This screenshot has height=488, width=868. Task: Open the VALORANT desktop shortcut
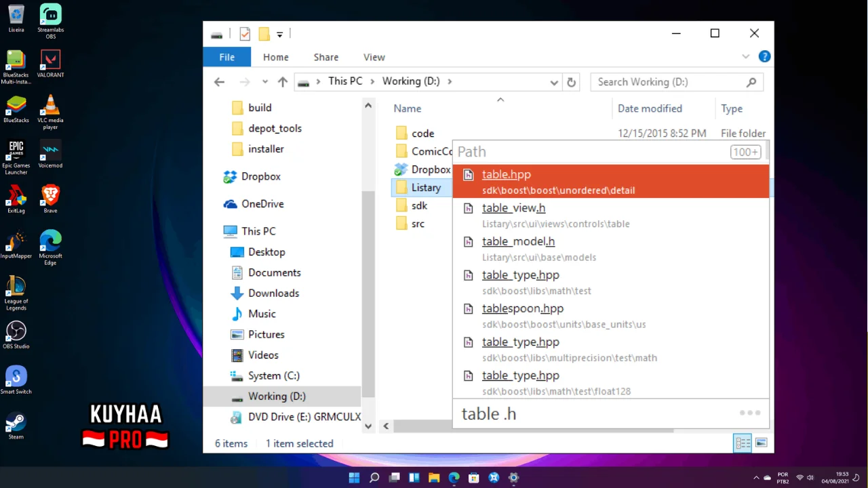point(50,64)
